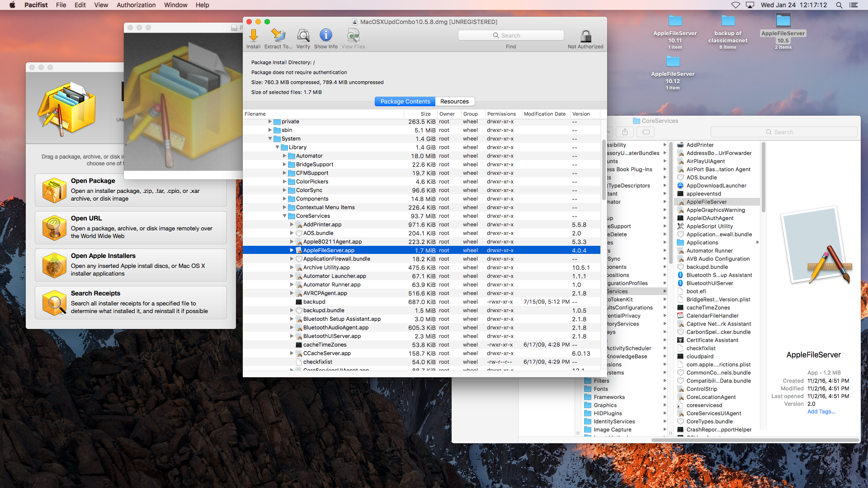Screen dimensions: 868x488
Task: Expand the AppleFileServer.app row
Action: pyautogui.click(x=292, y=250)
